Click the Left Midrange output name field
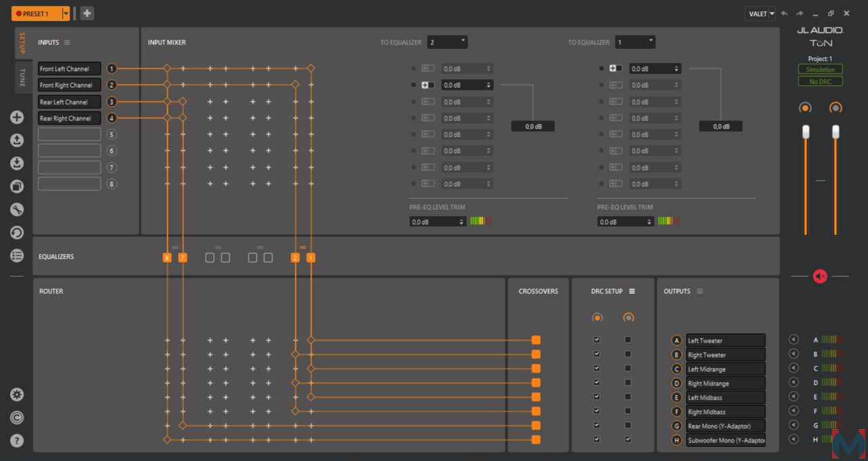 click(726, 369)
